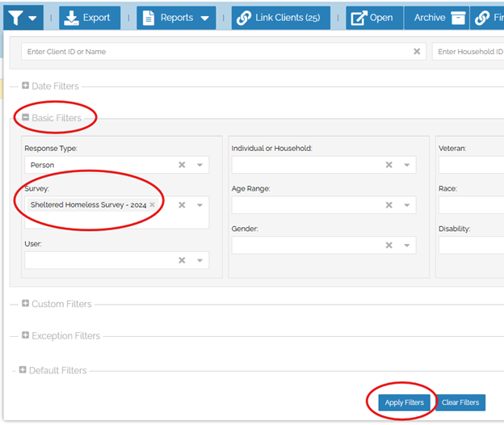
Task: Open the Response Type dropdown arrow
Action: click(199, 165)
